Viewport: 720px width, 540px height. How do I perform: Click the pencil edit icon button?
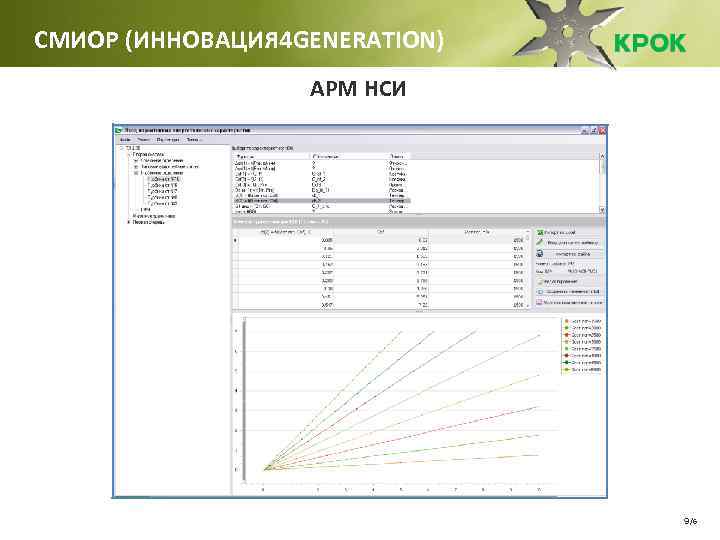coord(540,243)
